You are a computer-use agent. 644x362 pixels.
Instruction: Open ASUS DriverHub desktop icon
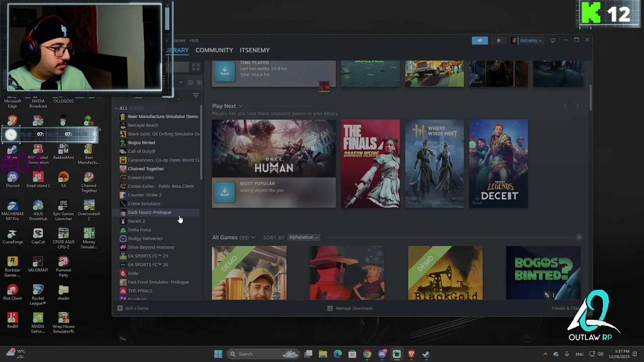pos(38,210)
